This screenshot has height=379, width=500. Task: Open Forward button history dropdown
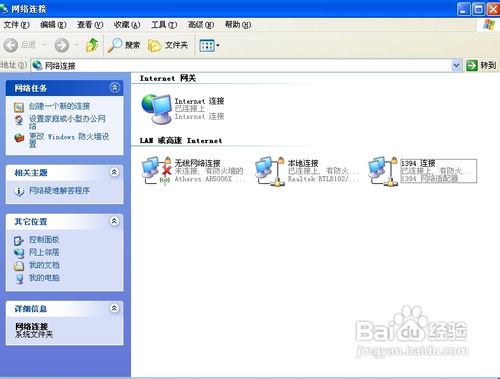[x=76, y=45]
